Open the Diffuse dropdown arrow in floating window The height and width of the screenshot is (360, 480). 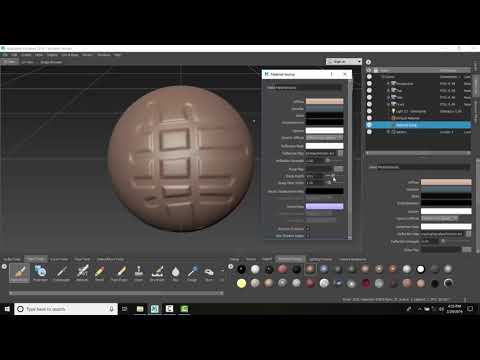340,101
